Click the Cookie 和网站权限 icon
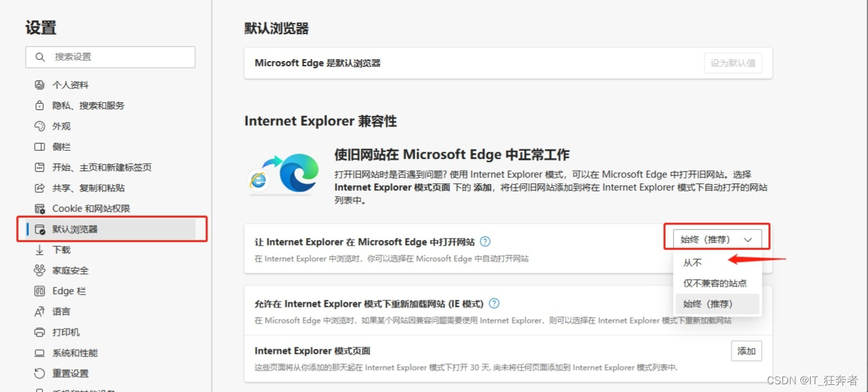 [40, 209]
